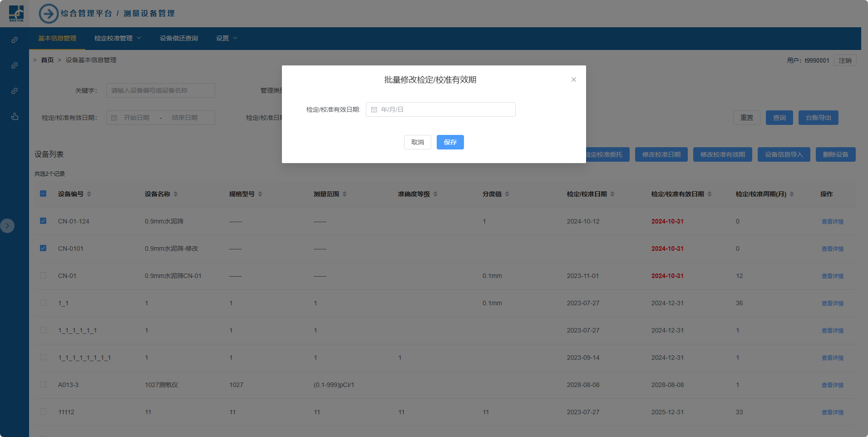Screen dimensions: 868x437
Task: Toggle the select-all checkbox in the table header
Action: (x=43, y=194)
